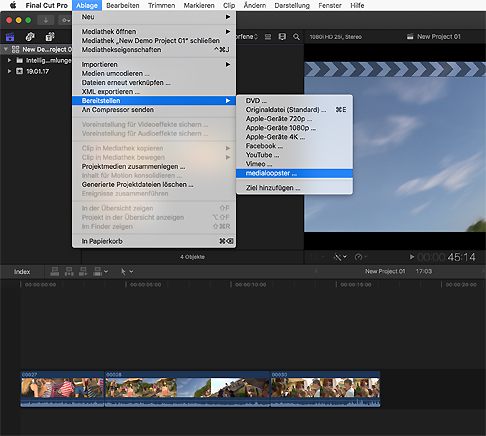Viewport: 486px width, 436px height.
Task: Choose Dateien erneut verknüpfen entry
Action: tap(154, 82)
